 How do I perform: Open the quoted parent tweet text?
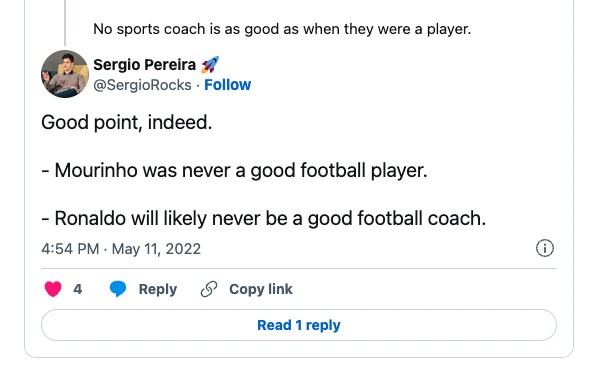click(282, 29)
